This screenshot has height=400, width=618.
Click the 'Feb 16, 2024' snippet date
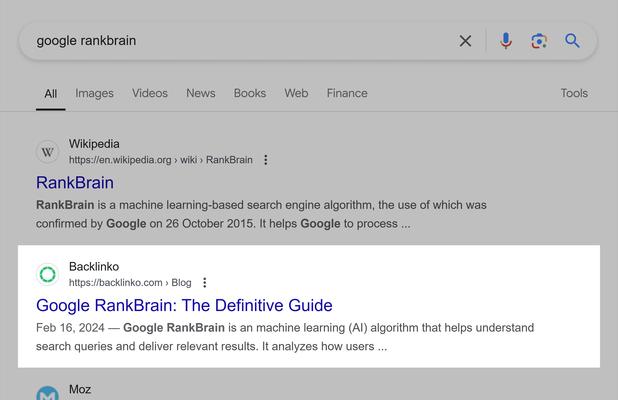[70, 328]
